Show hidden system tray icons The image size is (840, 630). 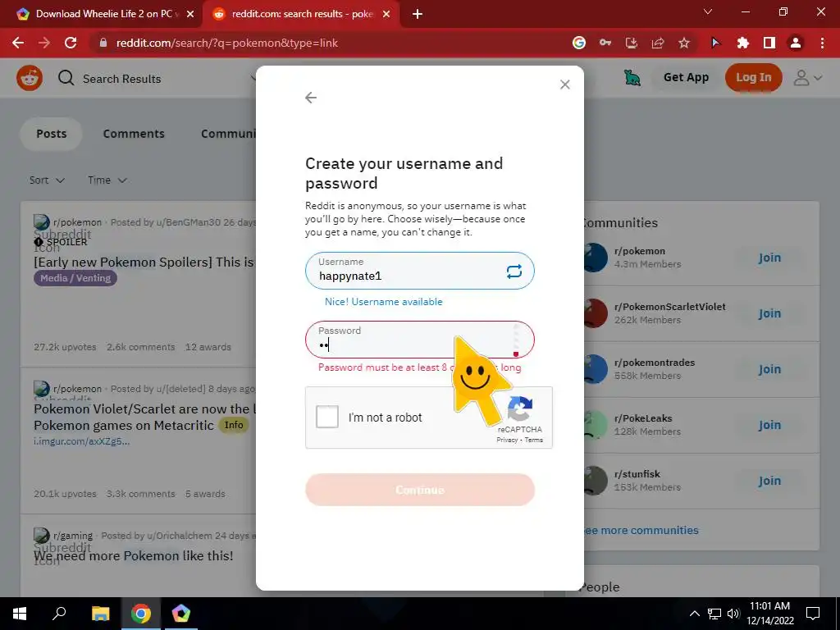(x=694, y=614)
